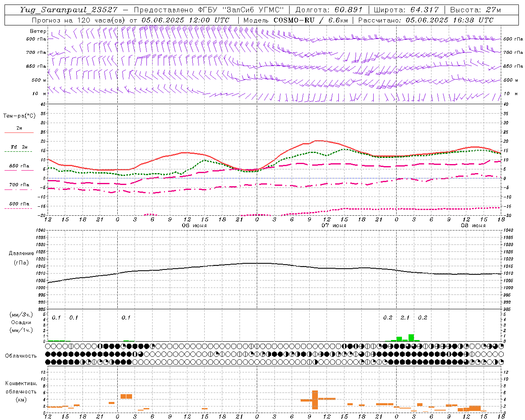Click the Высота: 27м header value
The height and width of the screenshot is (420, 525).
click(475, 10)
